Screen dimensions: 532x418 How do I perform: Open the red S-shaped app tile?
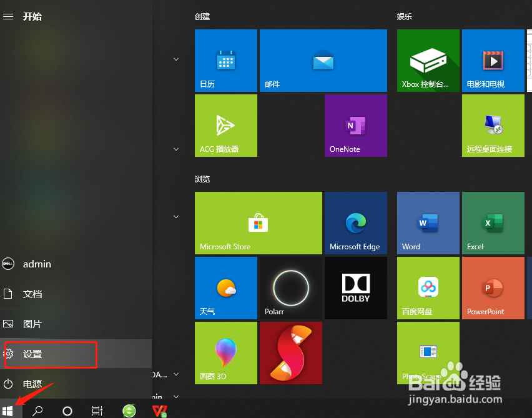(x=291, y=353)
